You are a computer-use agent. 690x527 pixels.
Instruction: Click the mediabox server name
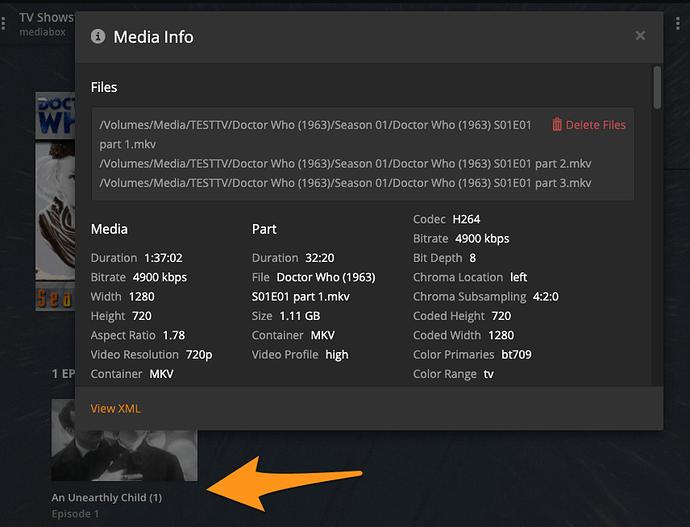tap(41, 32)
